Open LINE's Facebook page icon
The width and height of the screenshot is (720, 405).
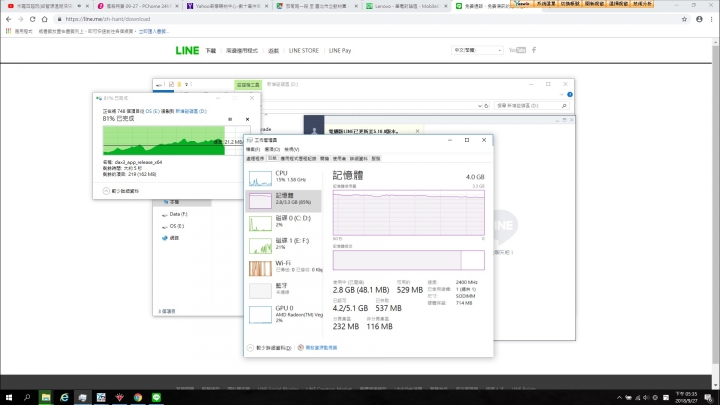pos(534,50)
